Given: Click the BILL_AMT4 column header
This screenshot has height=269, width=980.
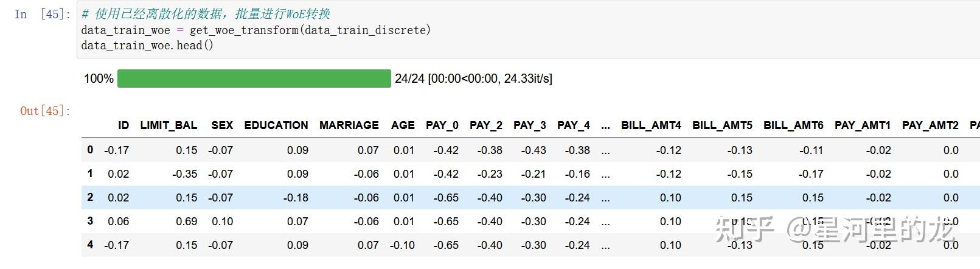Looking at the screenshot, I should coord(651,125).
